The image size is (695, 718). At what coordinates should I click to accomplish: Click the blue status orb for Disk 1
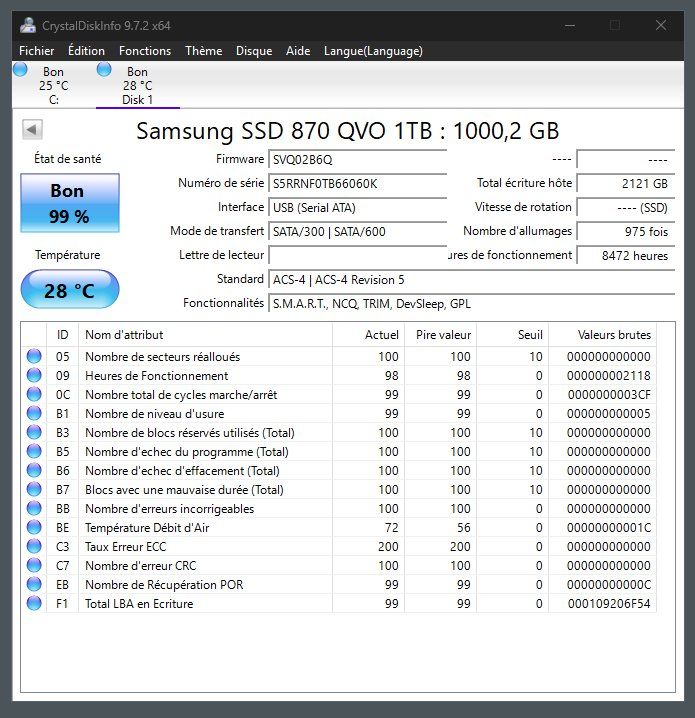(104, 70)
